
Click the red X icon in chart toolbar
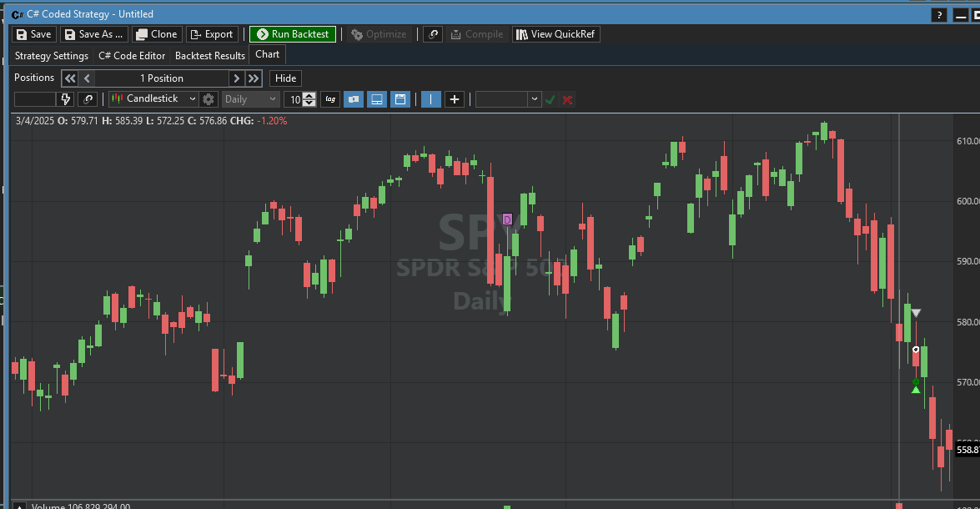(x=568, y=99)
